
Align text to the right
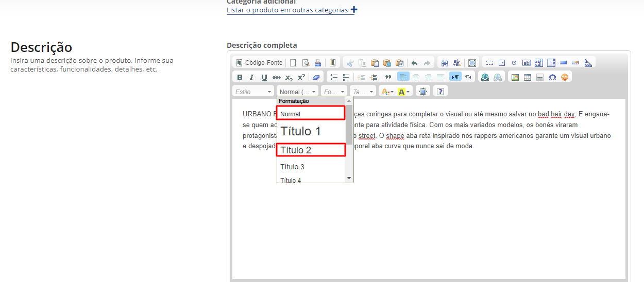click(x=428, y=77)
